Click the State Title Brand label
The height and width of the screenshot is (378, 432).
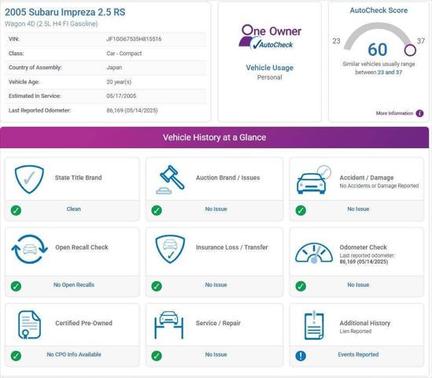click(x=78, y=178)
